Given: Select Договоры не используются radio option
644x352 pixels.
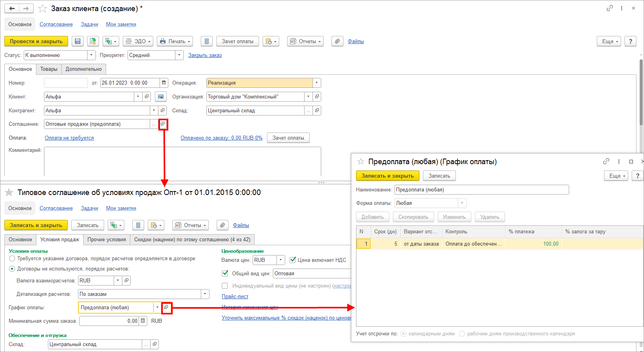Looking at the screenshot, I should pos(12,269).
